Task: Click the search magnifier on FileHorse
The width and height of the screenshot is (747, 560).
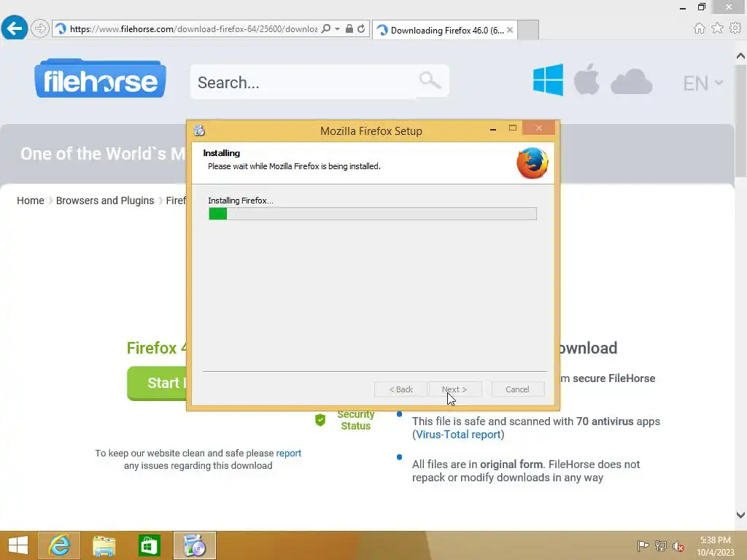Action: [430, 80]
